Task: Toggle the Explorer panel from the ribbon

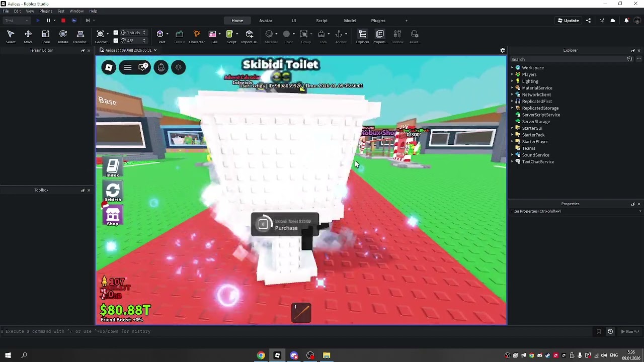Action: pos(363,36)
